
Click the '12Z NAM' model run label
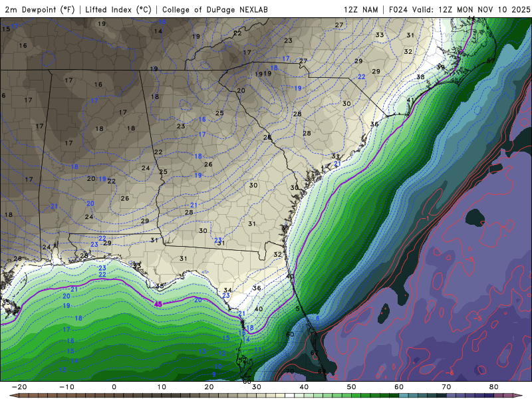[361, 9]
